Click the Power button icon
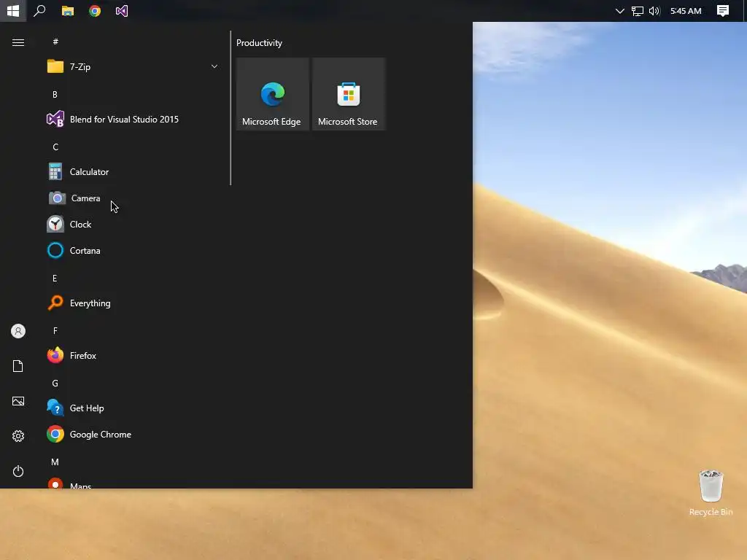Screen dimensions: 747x560 tap(18, 472)
